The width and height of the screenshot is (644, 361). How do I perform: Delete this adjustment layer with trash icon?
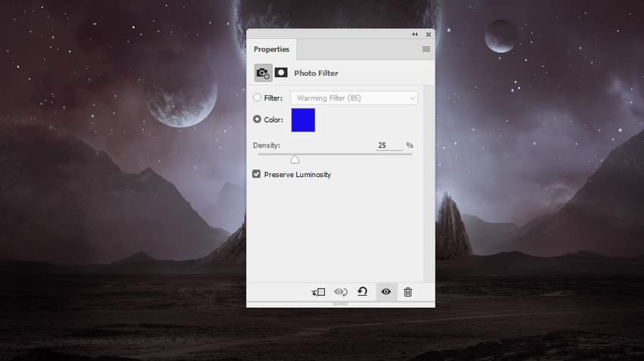point(408,292)
